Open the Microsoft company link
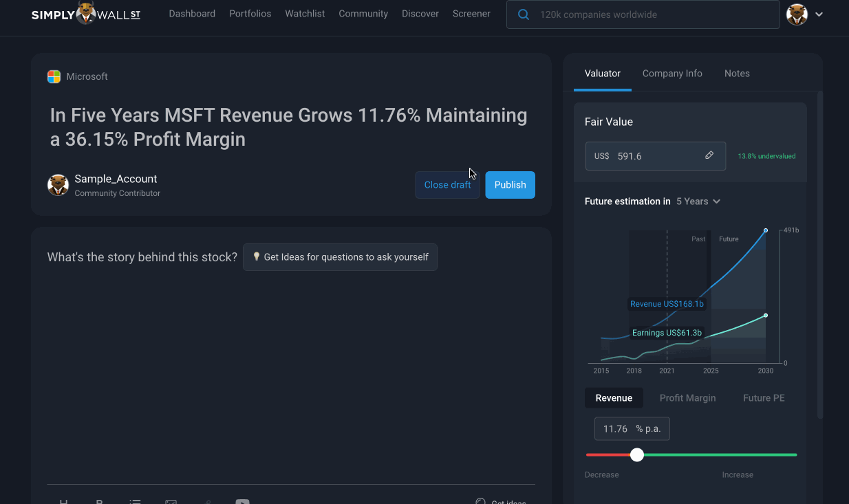 coord(87,76)
